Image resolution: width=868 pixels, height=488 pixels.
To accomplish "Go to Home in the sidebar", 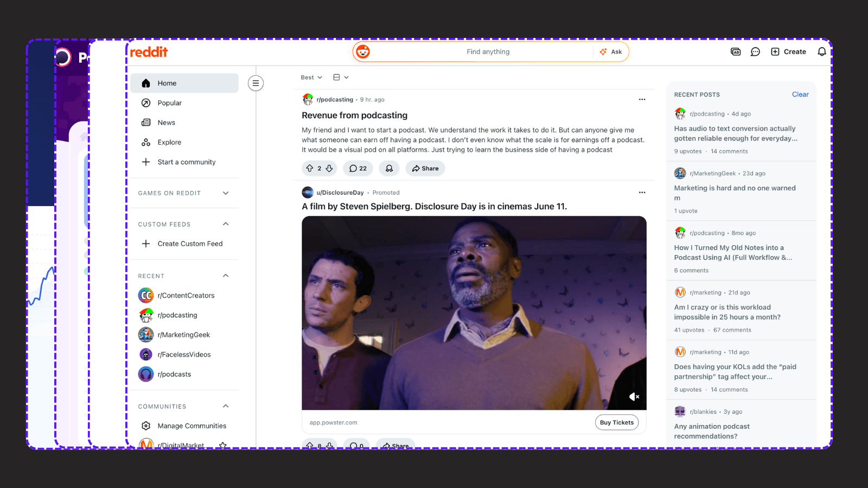I will [x=184, y=84].
